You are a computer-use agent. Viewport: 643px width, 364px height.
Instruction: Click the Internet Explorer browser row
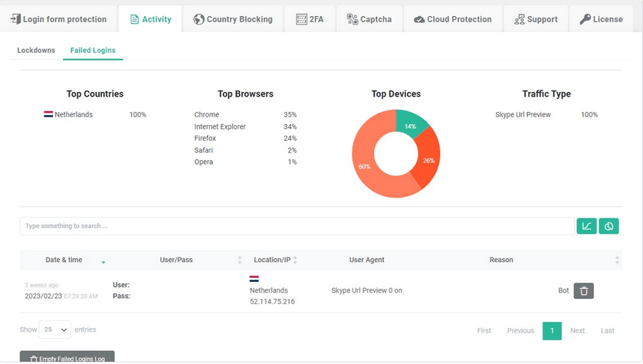pos(245,126)
